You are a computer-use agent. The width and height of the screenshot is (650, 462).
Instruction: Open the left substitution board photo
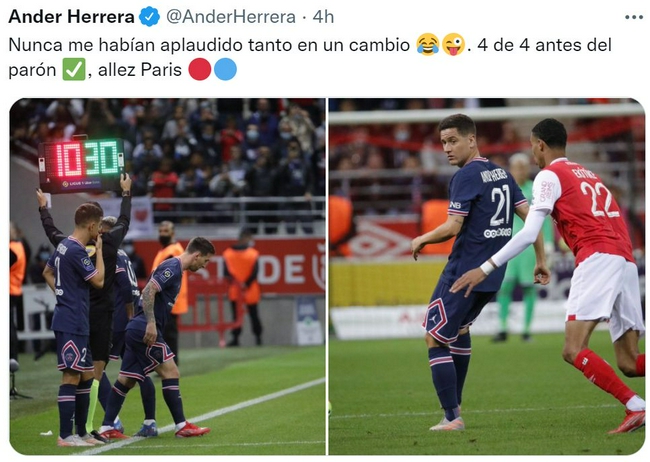167,277
